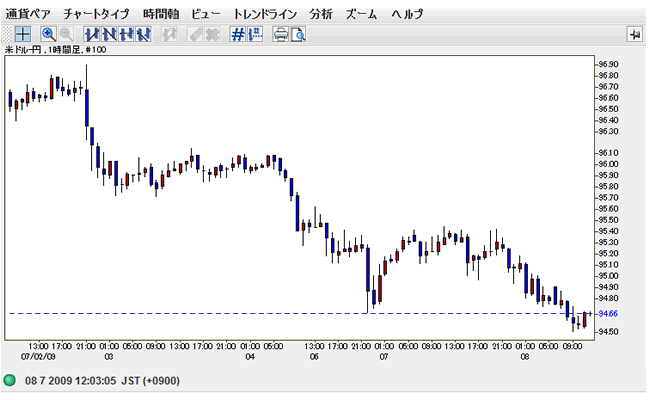
Task: Select the fourth diagonal line chart tool
Action: [143, 34]
